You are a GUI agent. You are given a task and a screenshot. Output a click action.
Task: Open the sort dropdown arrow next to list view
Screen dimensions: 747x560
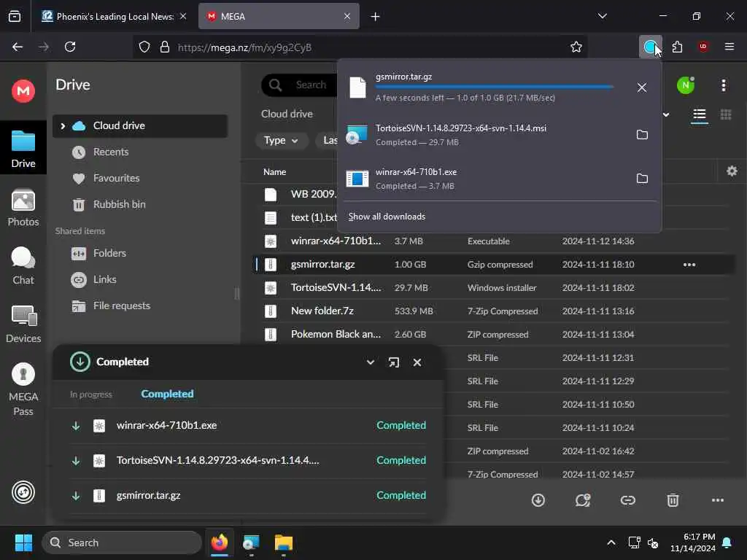pyautogui.click(x=666, y=114)
